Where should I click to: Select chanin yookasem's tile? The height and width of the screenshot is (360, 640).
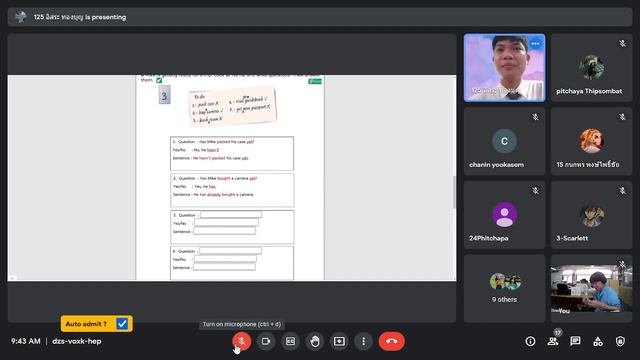click(x=504, y=141)
